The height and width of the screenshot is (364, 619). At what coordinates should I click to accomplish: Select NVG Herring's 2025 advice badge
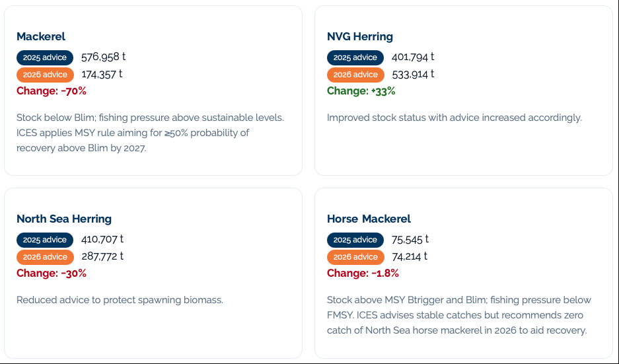click(x=355, y=57)
